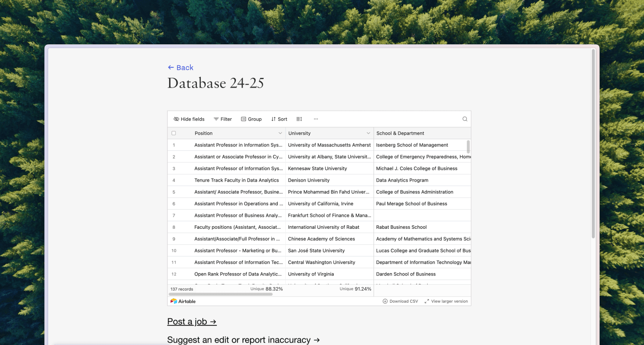Viewport: 644px width, 345px height.
Task: Click the table horizontal scrollbar
Action: pos(221,294)
